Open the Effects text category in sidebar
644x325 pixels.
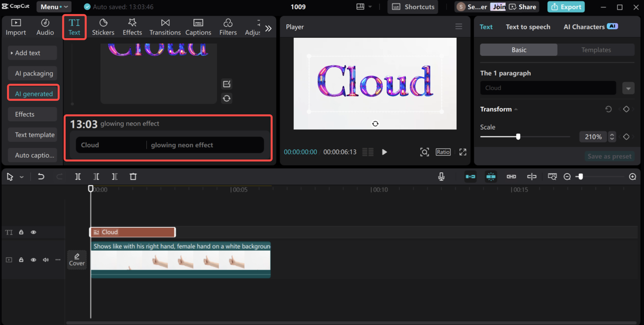32,114
